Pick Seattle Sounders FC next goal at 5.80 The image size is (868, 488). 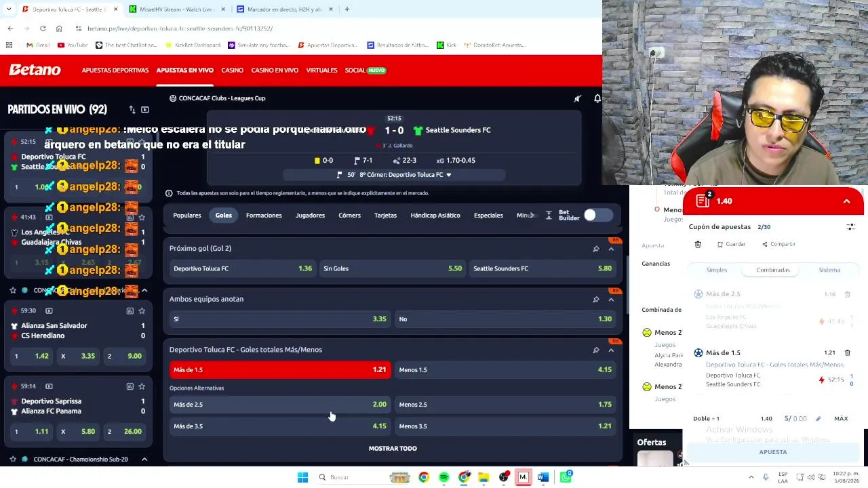542,268
